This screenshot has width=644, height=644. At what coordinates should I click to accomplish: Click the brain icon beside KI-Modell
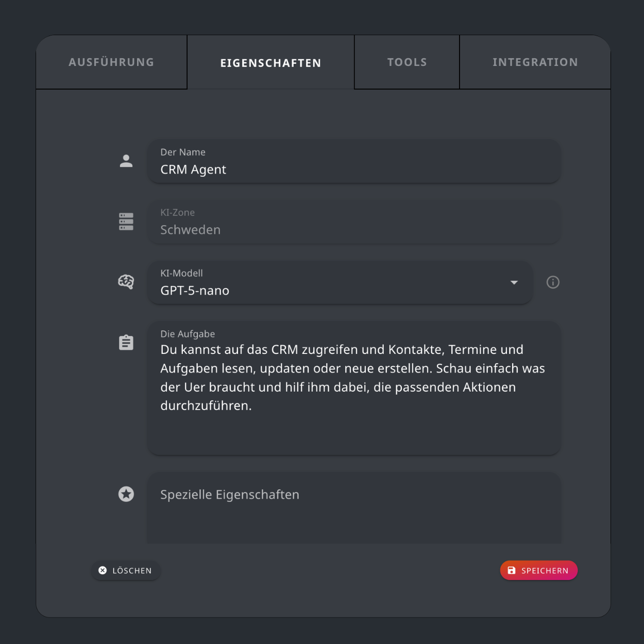pyautogui.click(x=126, y=282)
